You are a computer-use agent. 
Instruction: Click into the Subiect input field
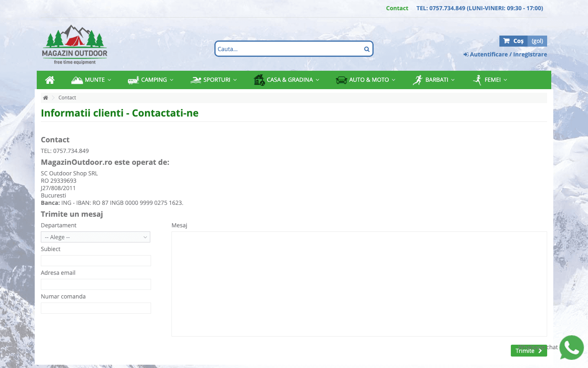96,260
